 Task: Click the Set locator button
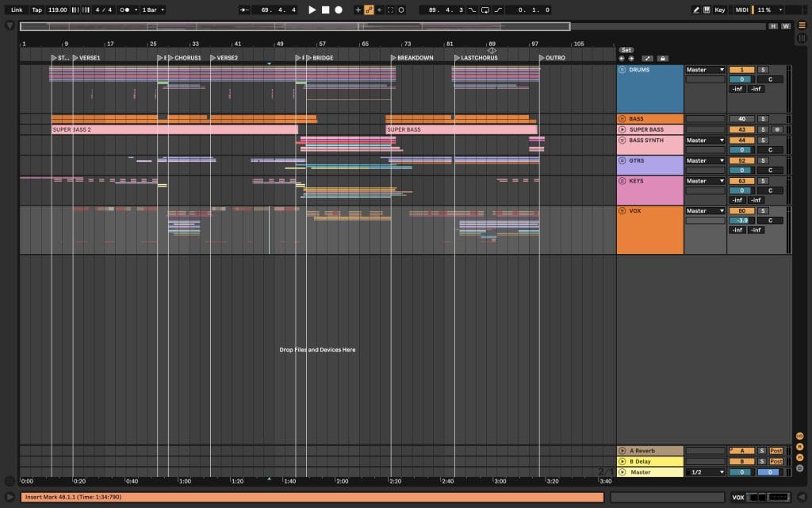[626, 50]
